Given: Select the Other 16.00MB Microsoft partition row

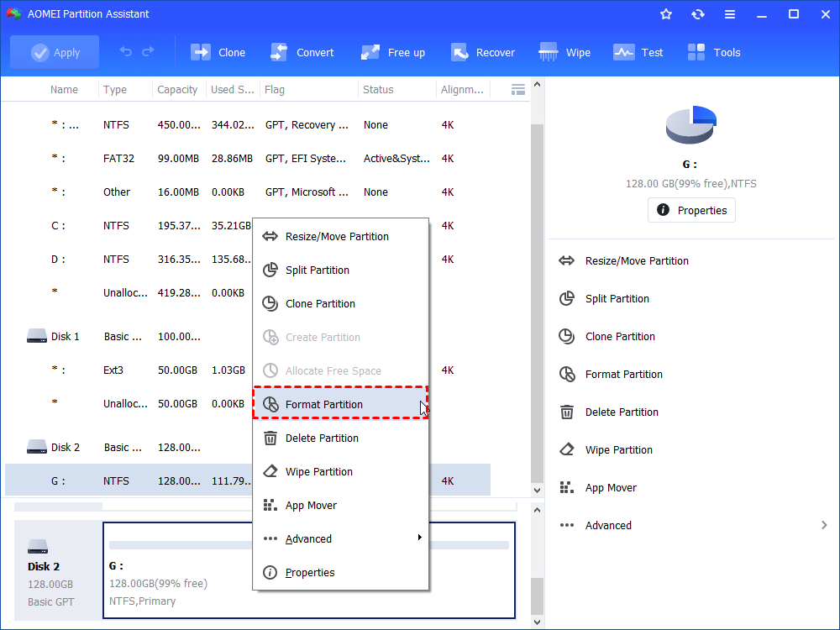Looking at the screenshot, I should (248, 192).
